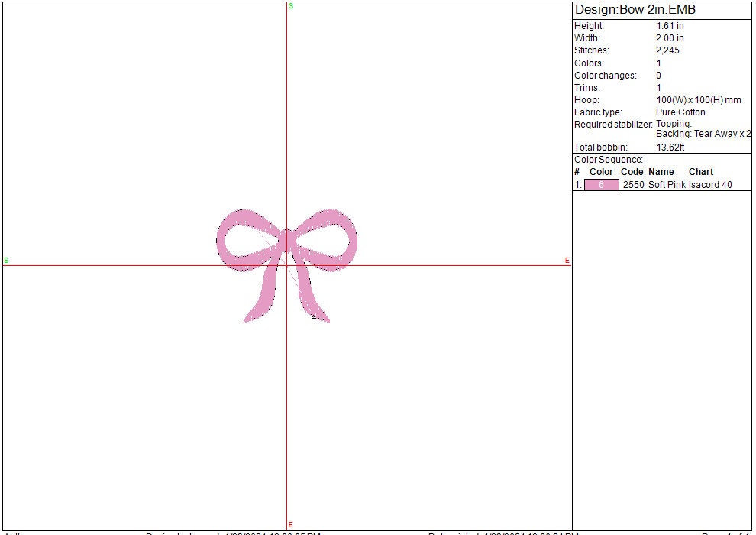Click the Code column header
Screen dimensions: 756x535
pyautogui.click(x=632, y=172)
